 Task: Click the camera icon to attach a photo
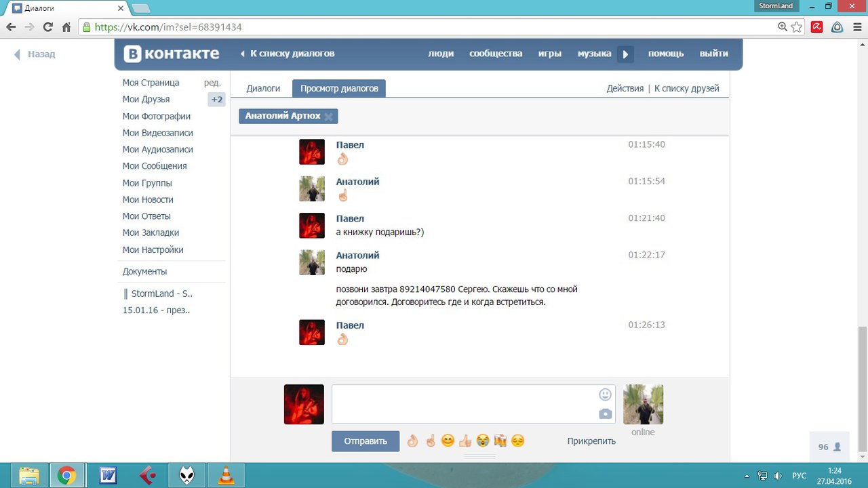pos(605,414)
